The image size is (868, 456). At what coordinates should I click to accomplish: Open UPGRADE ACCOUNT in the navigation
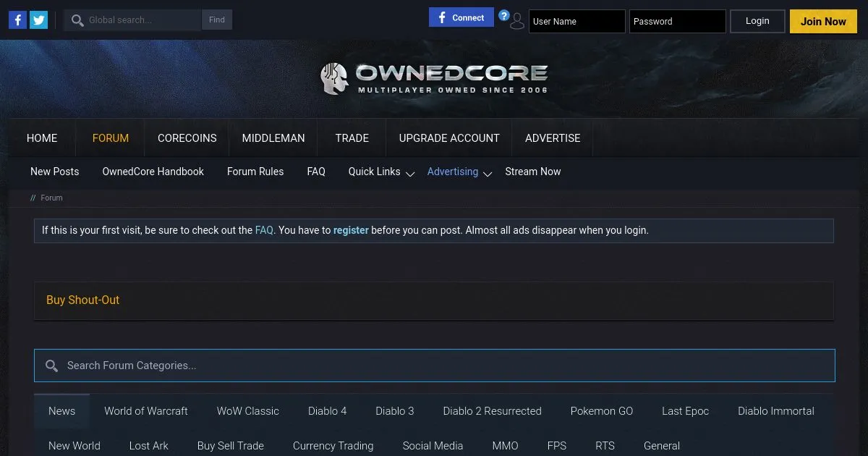[x=449, y=138]
